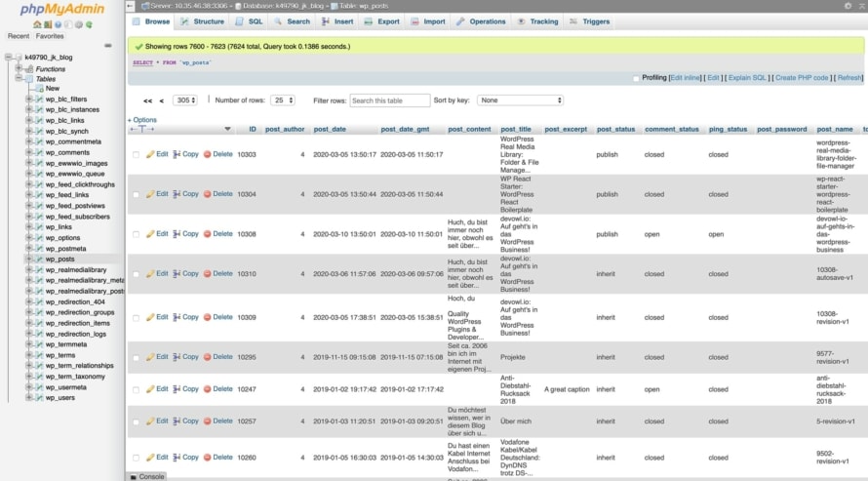Select wp_users table in the sidebar
The image size is (868, 481).
tap(59, 398)
